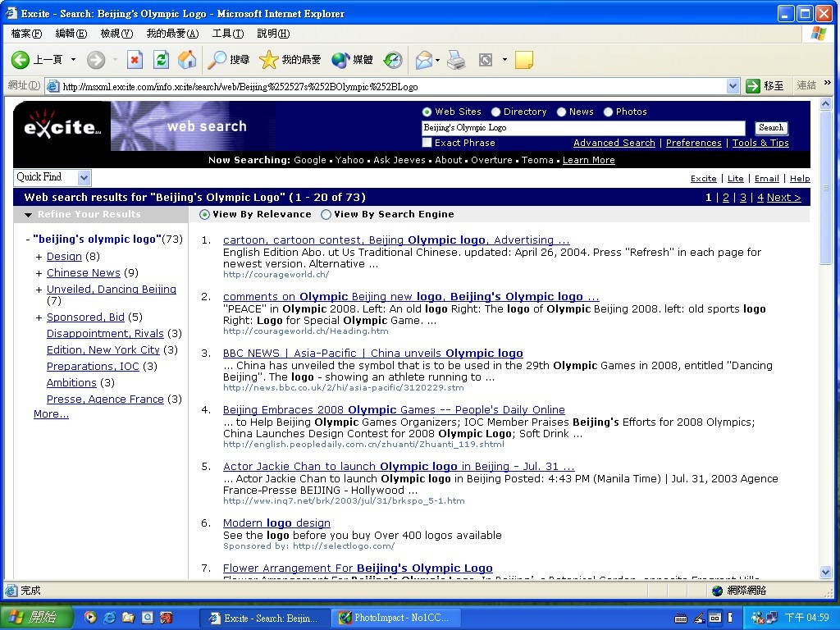Launch Internet Explorer quick launch icon
840x630 pixels.
coord(109,617)
